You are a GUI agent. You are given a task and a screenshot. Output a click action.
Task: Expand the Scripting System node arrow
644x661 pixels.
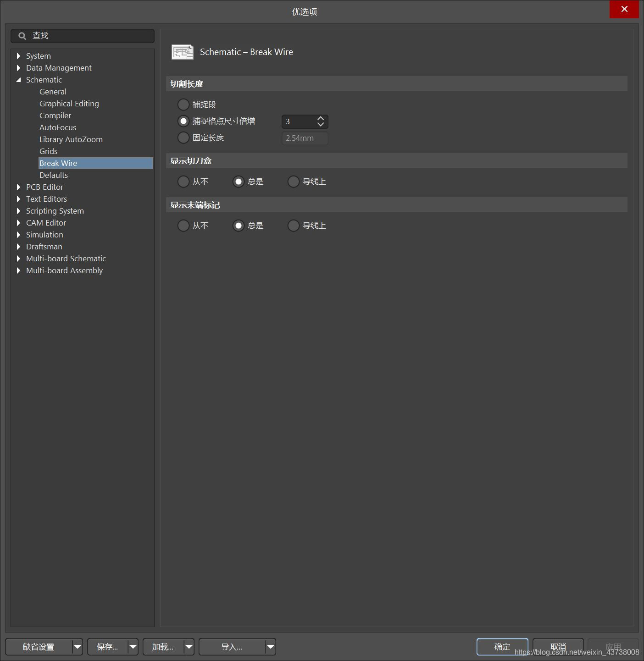click(x=18, y=211)
